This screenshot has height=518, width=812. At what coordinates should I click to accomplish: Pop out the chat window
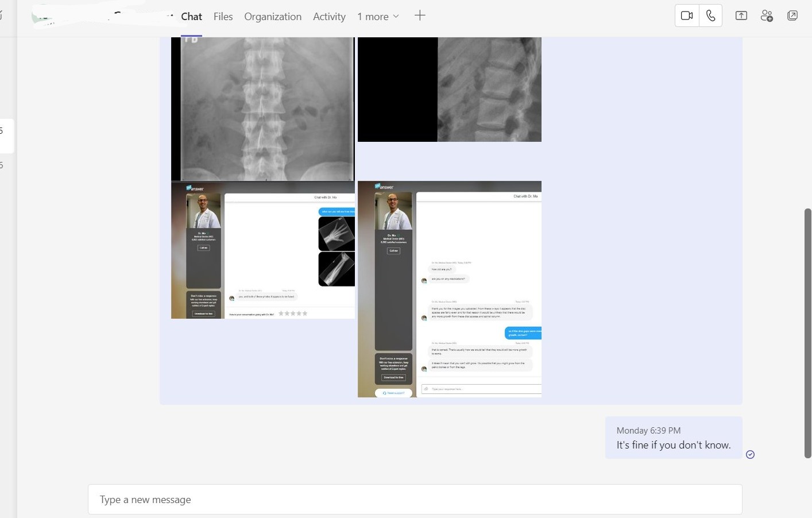click(x=792, y=16)
